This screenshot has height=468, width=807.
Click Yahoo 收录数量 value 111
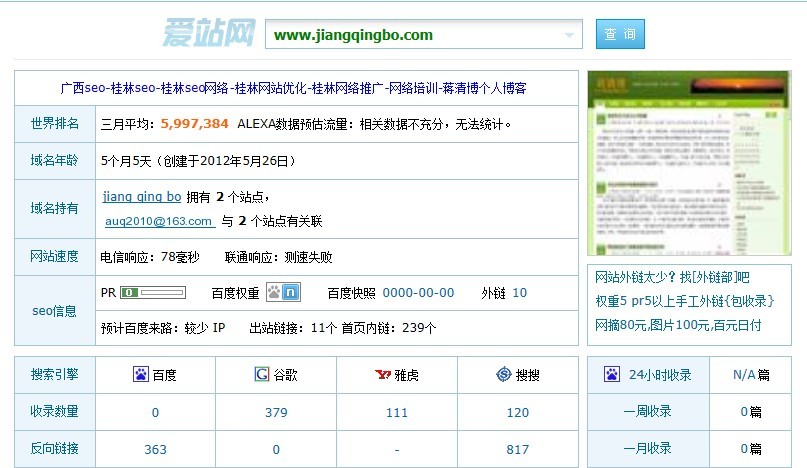click(x=397, y=412)
